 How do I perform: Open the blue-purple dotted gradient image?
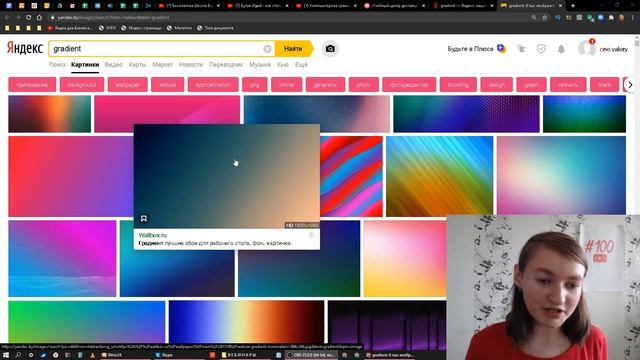pyautogui.click(x=466, y=114)
